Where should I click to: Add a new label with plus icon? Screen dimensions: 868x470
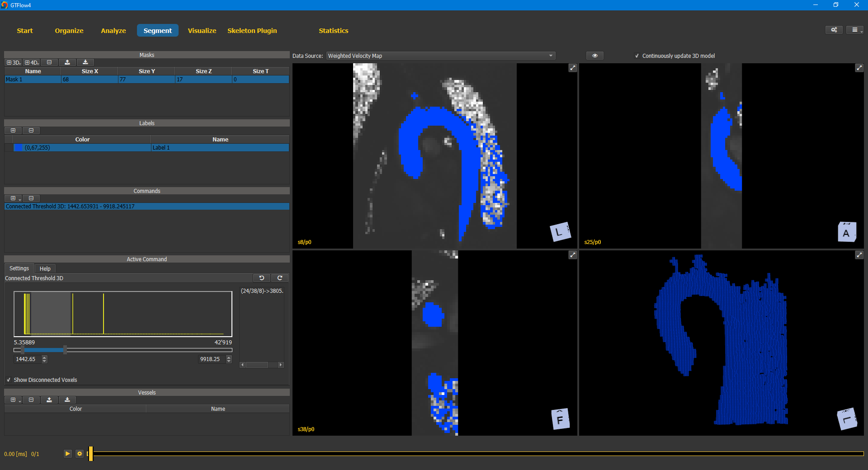pos(13,131)
